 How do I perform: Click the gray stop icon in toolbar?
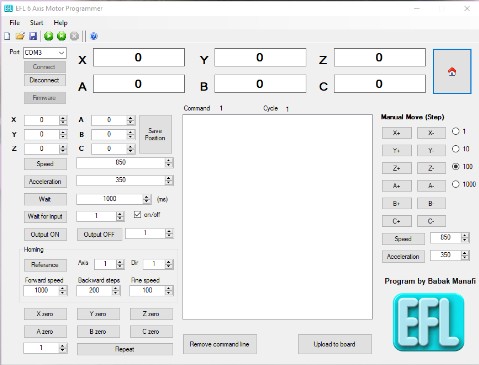74,36
